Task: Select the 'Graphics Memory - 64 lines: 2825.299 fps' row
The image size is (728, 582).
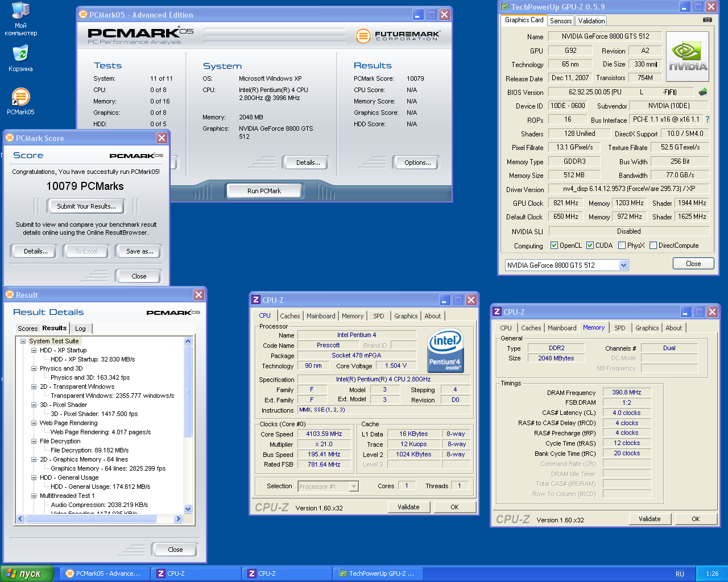Action: tap(108, 469)
